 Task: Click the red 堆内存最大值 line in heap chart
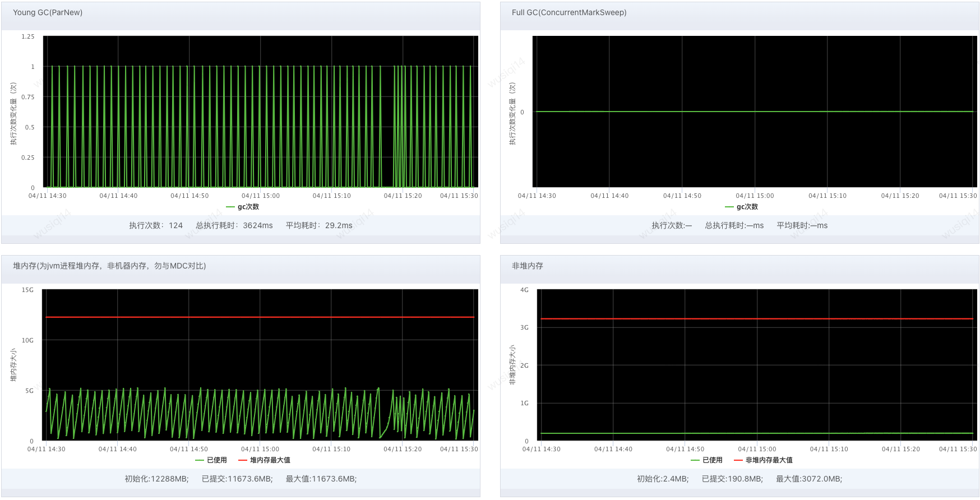(x=260, y=317)
